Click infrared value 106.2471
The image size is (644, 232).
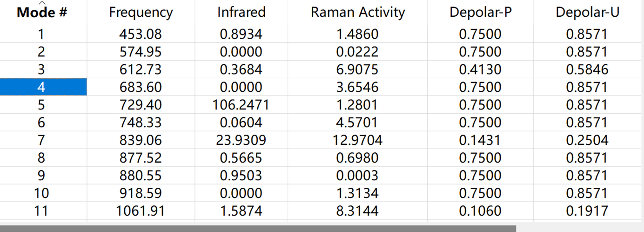(241, 105)
